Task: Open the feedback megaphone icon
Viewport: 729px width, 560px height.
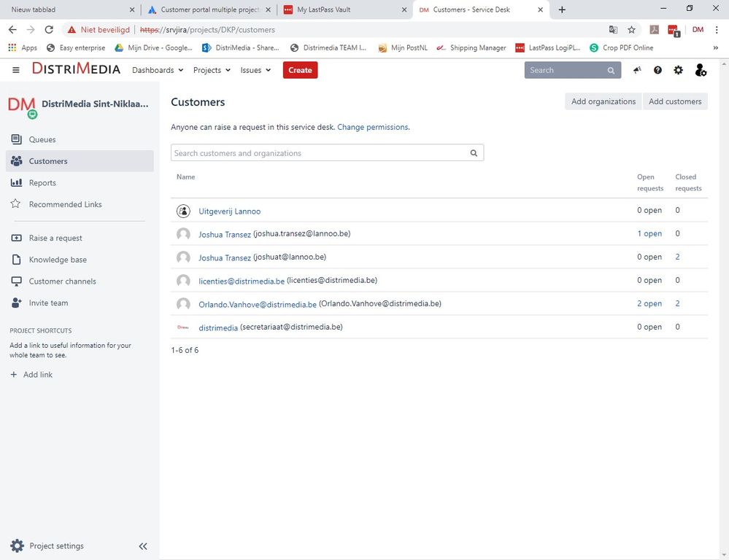Action: (637, 70)
